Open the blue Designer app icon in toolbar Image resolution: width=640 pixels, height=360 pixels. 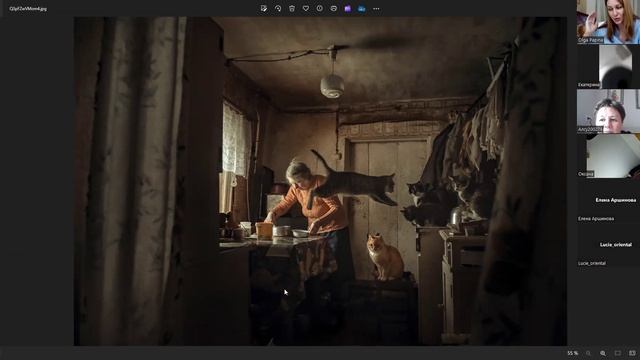362,8
